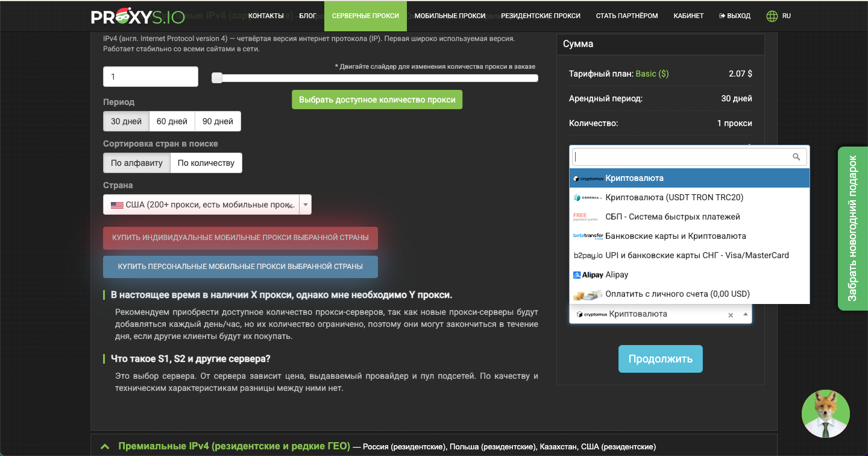Screen dimensions: 868x456
Task: Click the Betatransfer logo in the payment list
Action: click(588, 236)
